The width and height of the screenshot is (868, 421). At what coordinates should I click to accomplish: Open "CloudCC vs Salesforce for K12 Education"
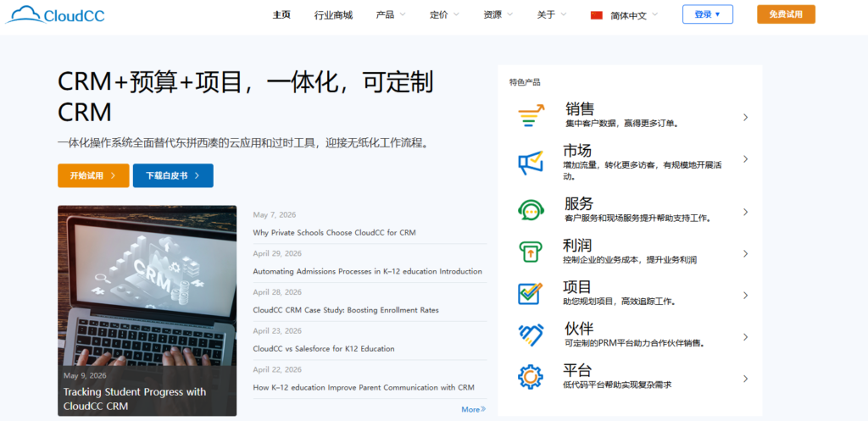coord(324,348)
